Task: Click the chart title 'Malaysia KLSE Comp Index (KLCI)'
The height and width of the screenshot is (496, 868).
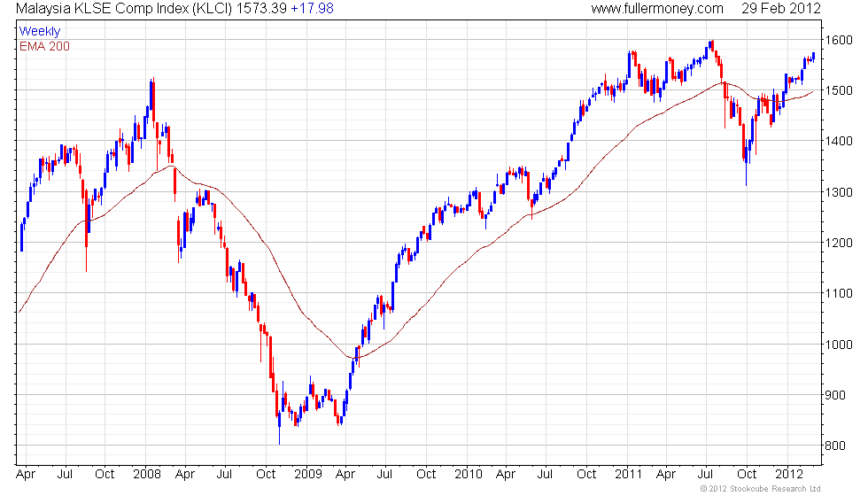Action: pyautogui.click(x=125, y=9)
